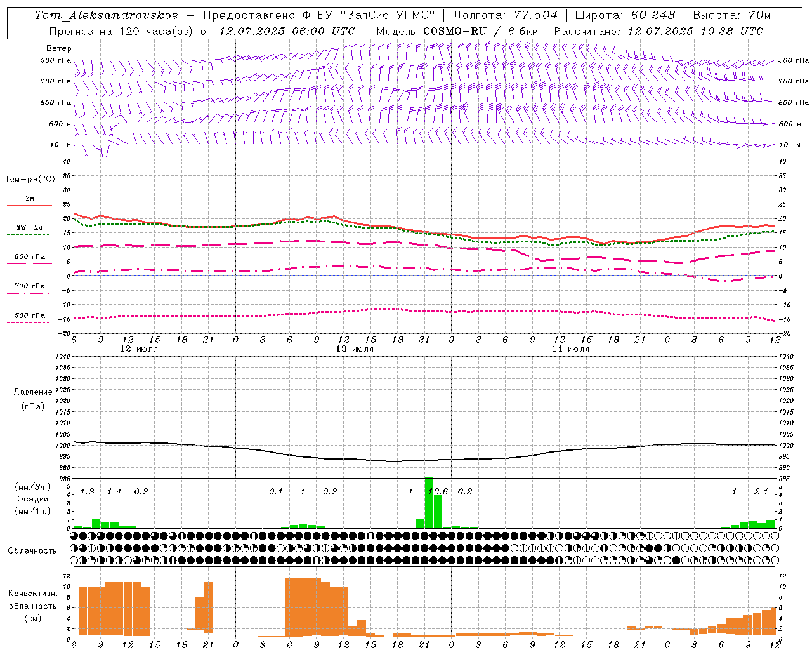
Task: Click the Тем-ра(°C) temperature panel label
Action: [30, 180]
